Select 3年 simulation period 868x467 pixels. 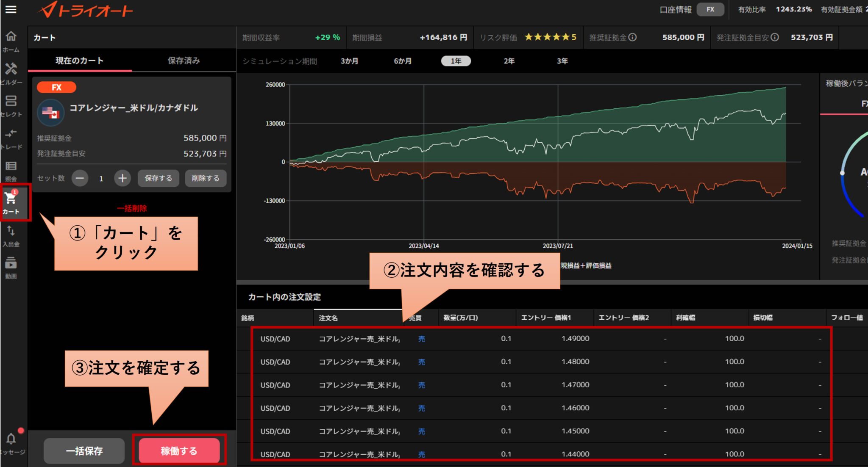(562, 61)
